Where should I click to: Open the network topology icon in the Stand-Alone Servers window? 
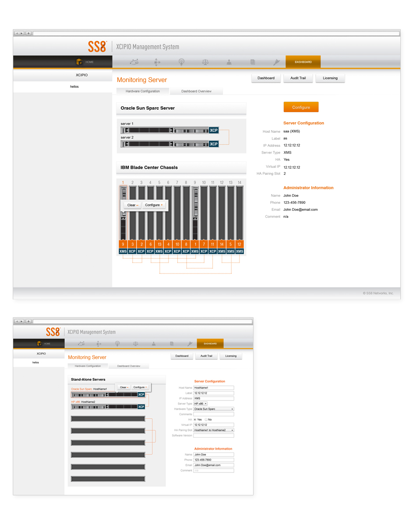tap(81, 343)
